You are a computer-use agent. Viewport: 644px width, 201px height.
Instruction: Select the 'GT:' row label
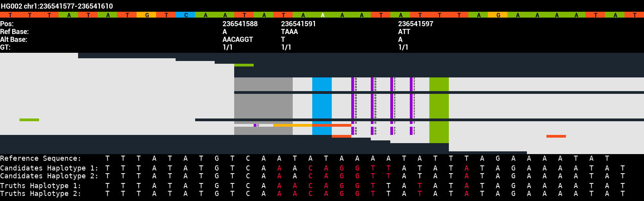[x=5, y=47]
